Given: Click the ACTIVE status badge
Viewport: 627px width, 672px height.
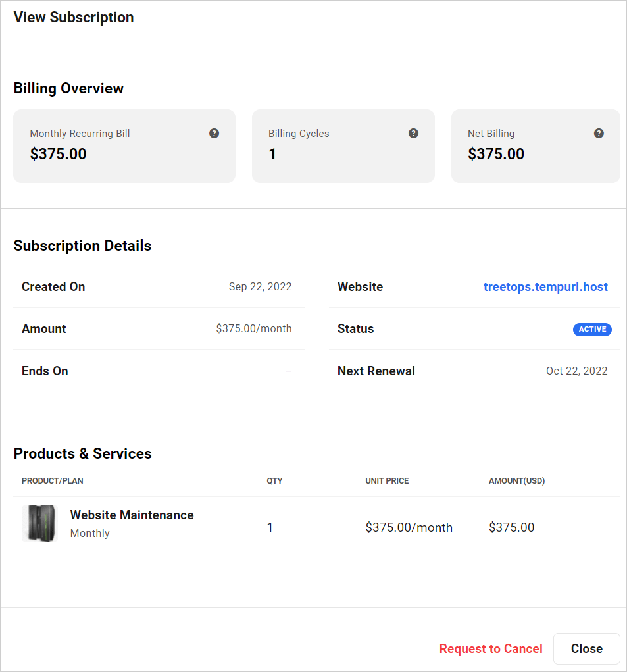Looking at the screenshot, I should click(592, 329).
